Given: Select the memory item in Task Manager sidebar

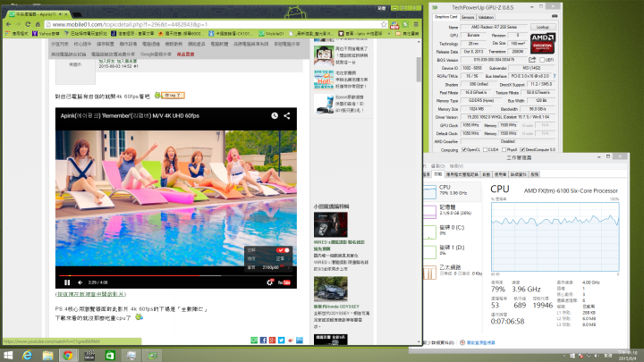Looking at the screenshot, I should click(x=452, y=211).
